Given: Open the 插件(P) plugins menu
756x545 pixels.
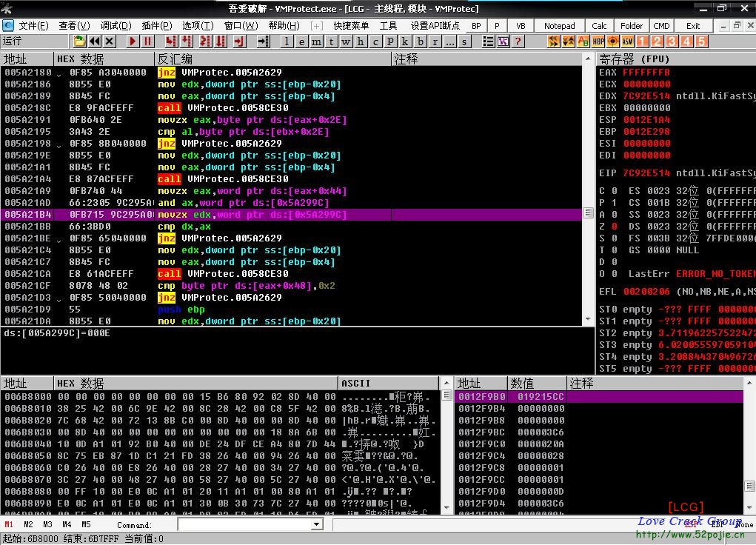Looking at the screenshot, I should [157, 26].
